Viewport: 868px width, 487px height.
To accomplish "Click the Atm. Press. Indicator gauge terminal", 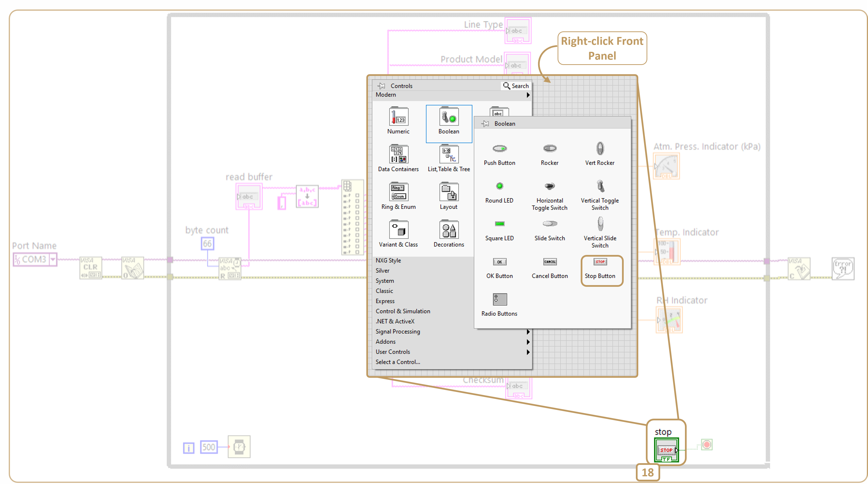I will 666,166.
